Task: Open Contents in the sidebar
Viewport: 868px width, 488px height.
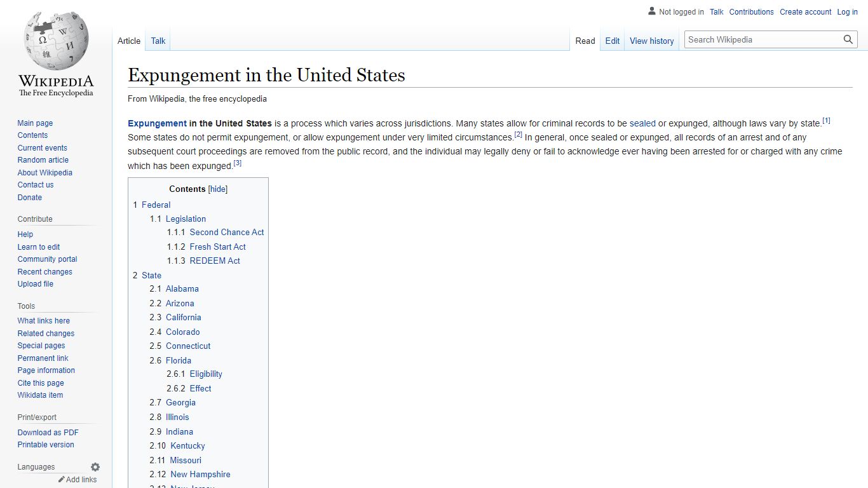Action: (32, 135)
